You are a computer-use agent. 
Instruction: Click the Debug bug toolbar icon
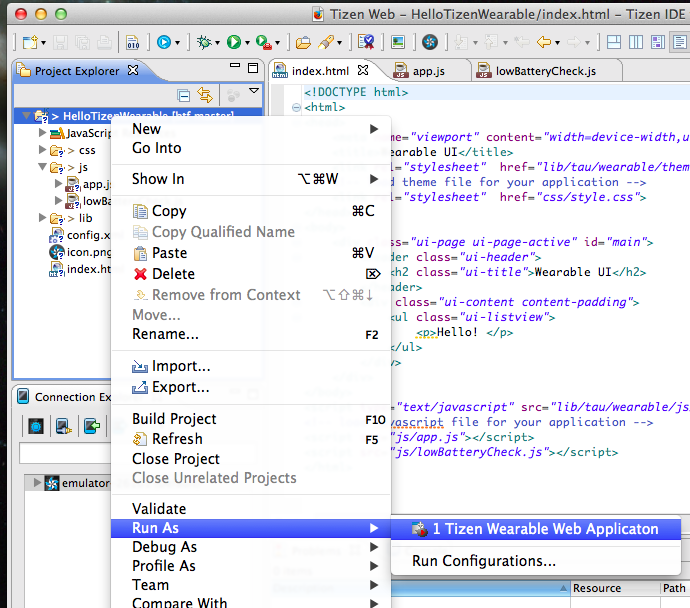[x=204, y=42]
